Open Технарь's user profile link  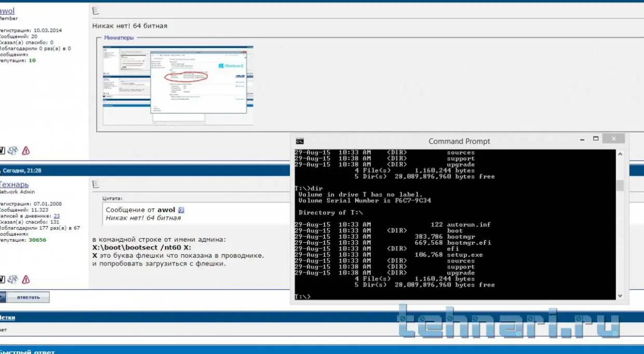(x=14, y=184)
